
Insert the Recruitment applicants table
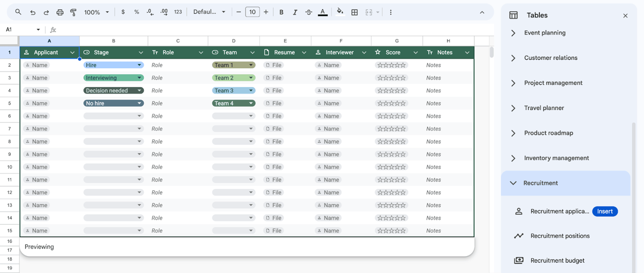point(605,211)
